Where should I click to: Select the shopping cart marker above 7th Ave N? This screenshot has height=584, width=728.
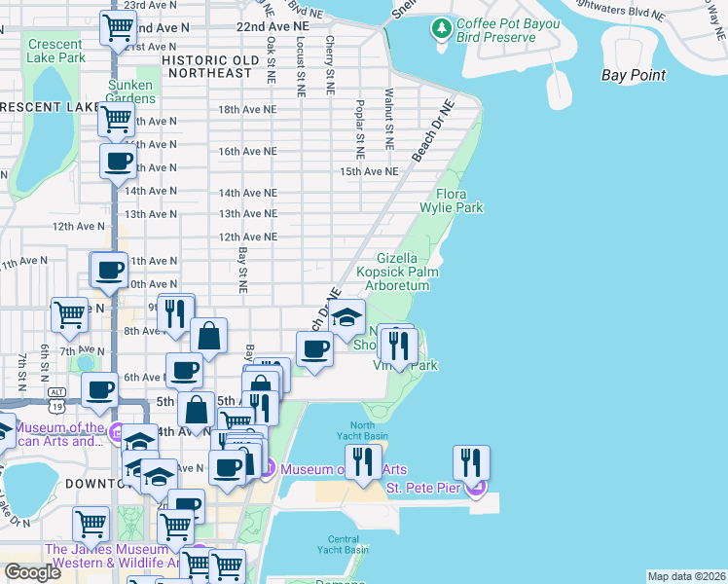(69, 318)
